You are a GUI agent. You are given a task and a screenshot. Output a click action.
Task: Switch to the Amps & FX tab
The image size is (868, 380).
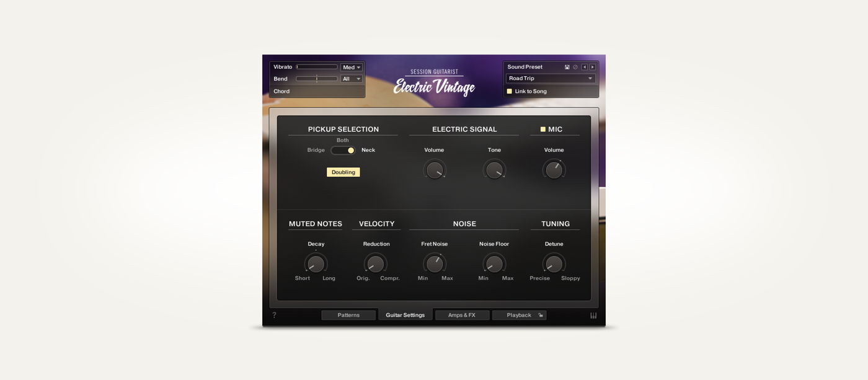(x=462, y=315)
